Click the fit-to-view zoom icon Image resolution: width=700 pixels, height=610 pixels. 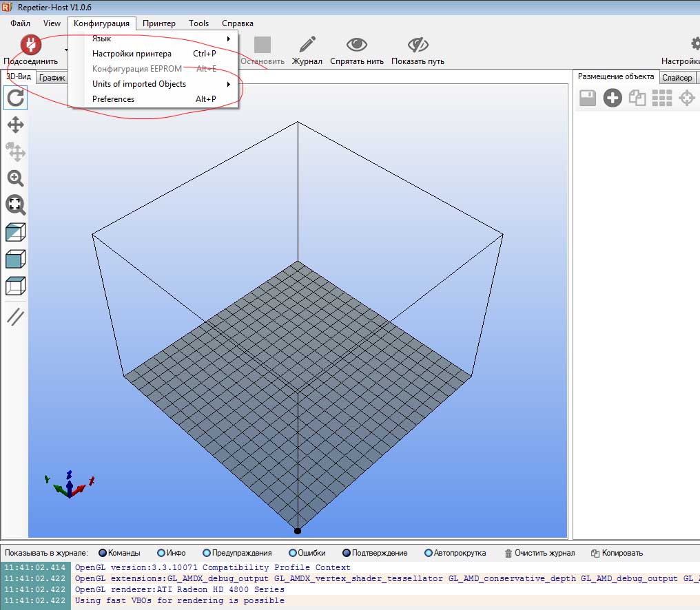pyautogui.click(x=15, y=204)
